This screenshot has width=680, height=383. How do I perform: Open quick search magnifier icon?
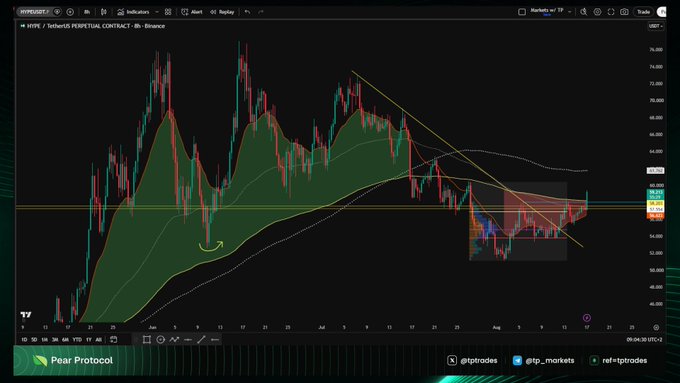click(x=584, y=12)
